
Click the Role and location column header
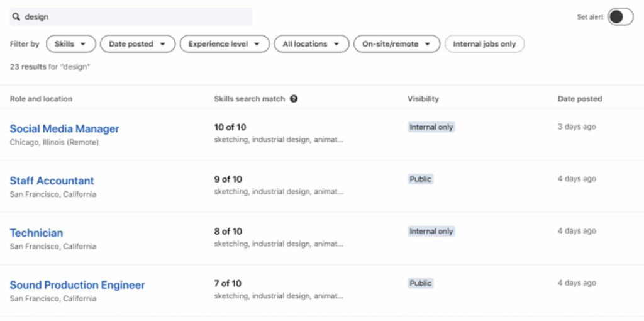click(41, 99)
